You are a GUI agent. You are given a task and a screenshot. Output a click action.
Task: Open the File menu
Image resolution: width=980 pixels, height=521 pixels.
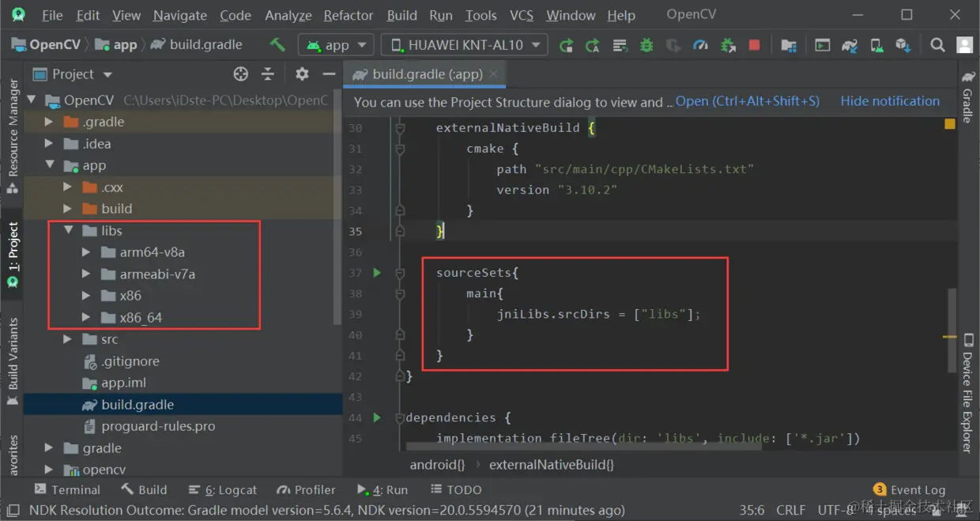click(52, 15)
